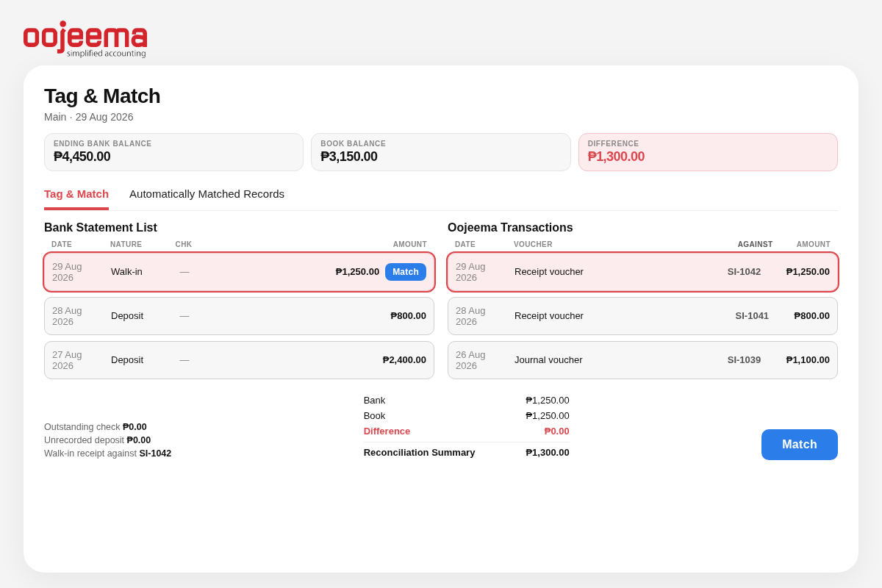Click the inline Match button on Walk-in row

pos(406,272)
